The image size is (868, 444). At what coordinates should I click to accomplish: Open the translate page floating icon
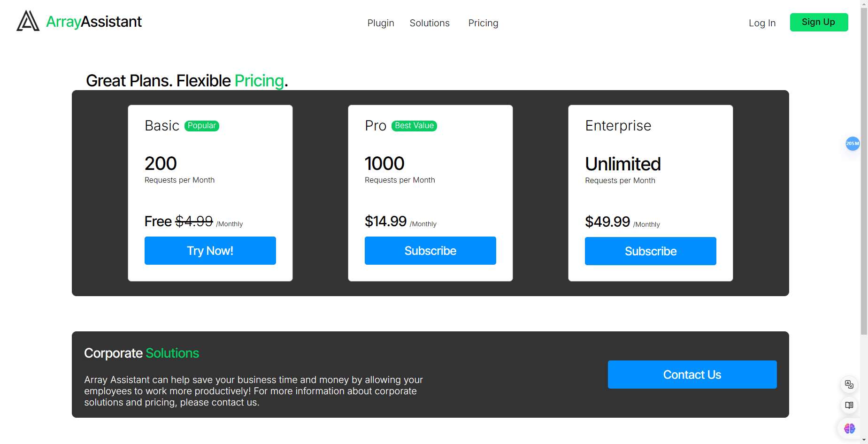(x=849, y=384)
